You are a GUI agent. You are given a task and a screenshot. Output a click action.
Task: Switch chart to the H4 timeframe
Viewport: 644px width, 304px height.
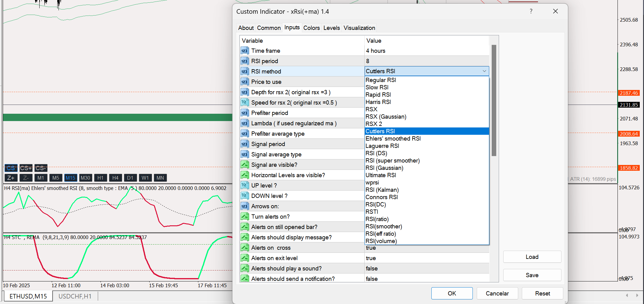tap(115, 178)
